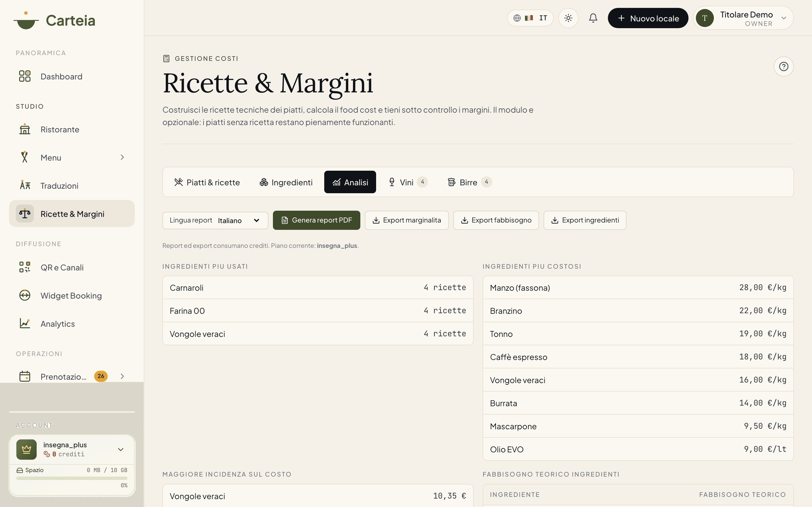Open the Ristorante sidebar icon
This screenshot has height=507, width=812.
click(25, 130)
